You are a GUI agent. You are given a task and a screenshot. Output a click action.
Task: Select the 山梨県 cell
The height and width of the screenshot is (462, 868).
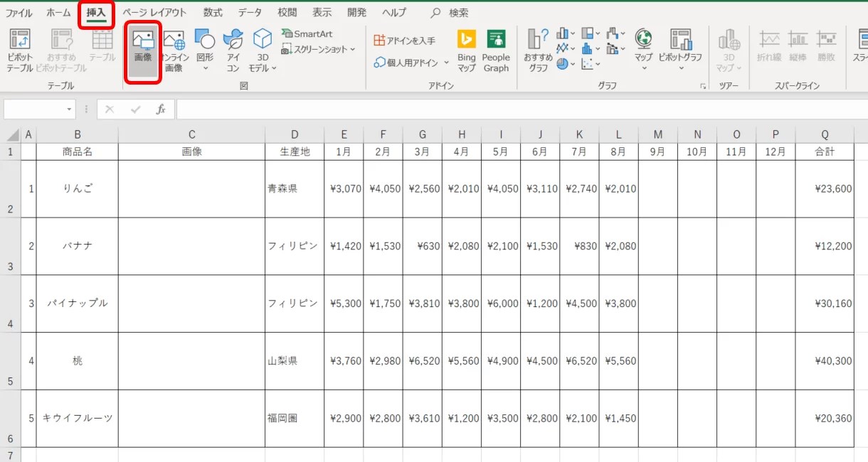tap(295, 361)
